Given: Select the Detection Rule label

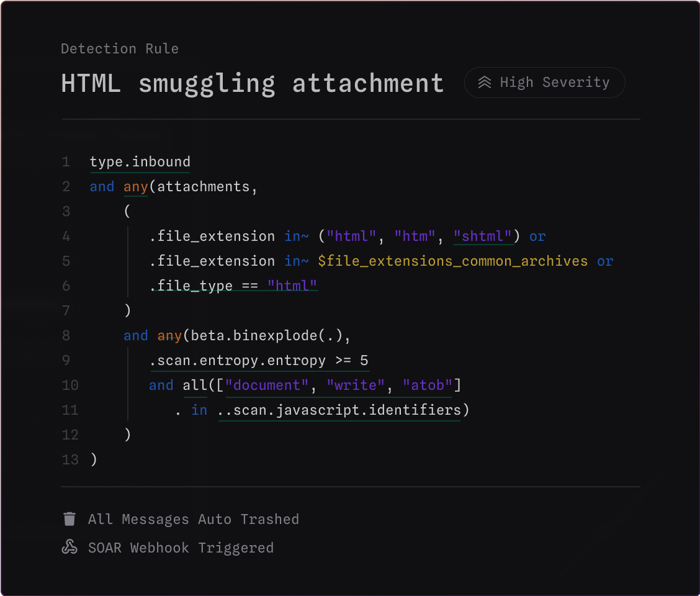Looking at the screenshot, I should 119,48.
